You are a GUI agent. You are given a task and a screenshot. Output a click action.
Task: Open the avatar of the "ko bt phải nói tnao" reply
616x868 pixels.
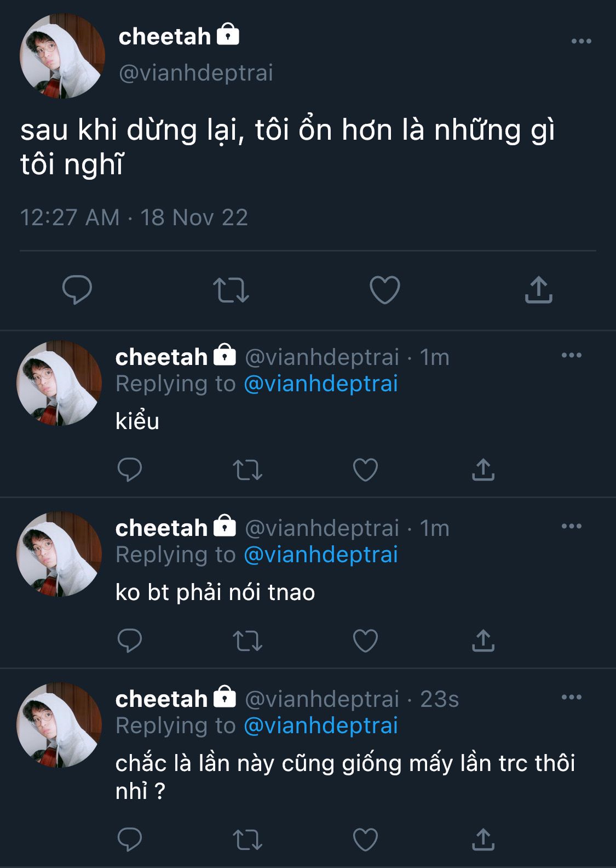click(x=59, y=553)
